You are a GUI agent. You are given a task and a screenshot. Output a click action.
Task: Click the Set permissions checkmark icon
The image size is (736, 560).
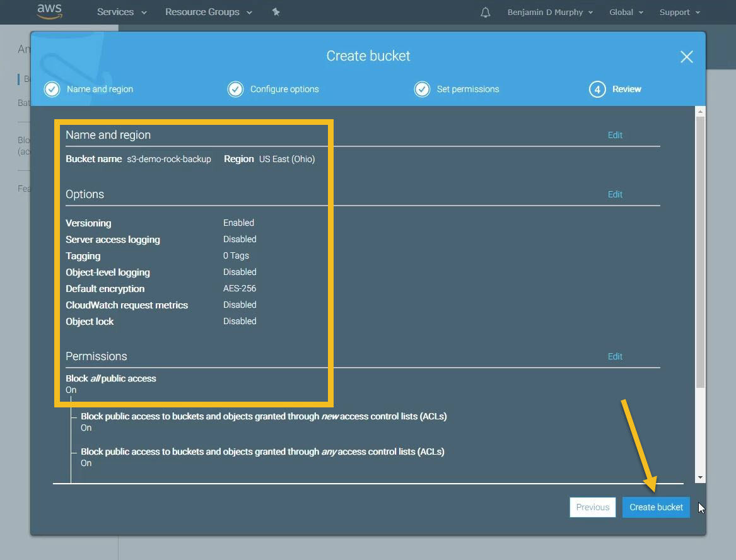[x=422, y=89]
